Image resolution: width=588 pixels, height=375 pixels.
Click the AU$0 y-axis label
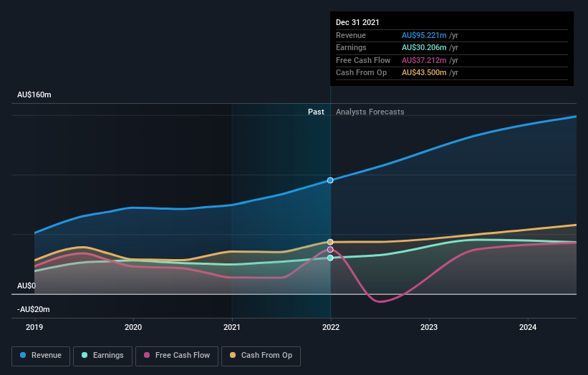pos(26,286)
